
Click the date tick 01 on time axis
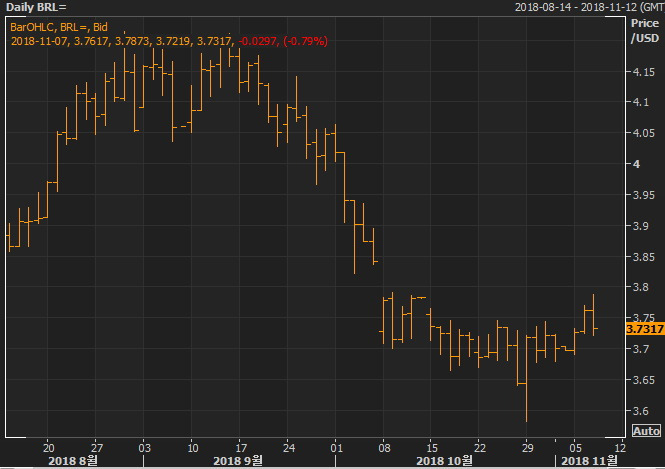click(x=337, y=448)
